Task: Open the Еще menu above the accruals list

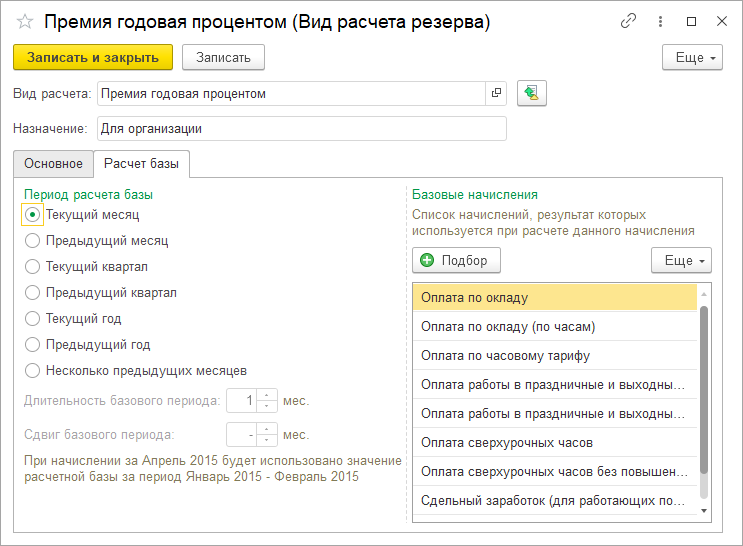Action: coord(681,260)
